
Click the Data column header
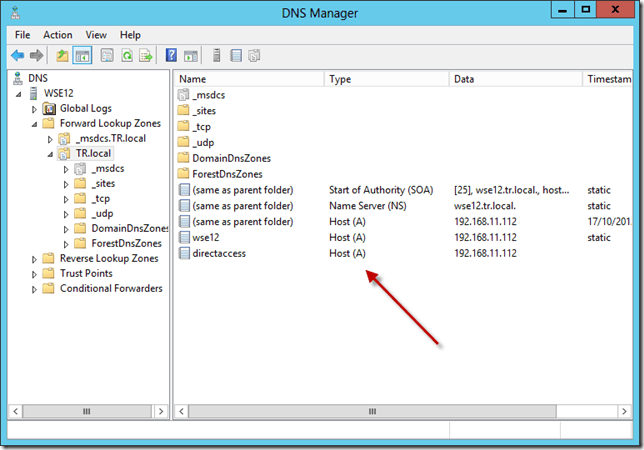[x=515, y=78]
